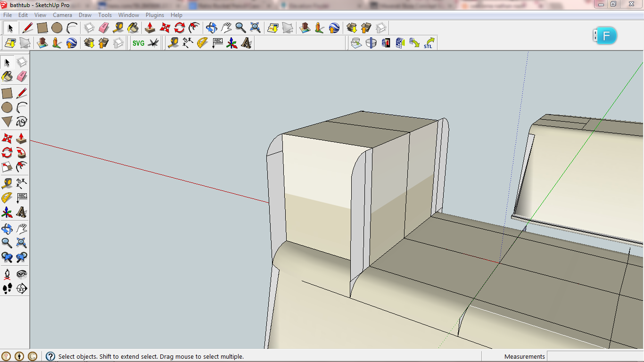Select the Position Camera tool
The height and width of the screenshot is (362, 644).
7,274
